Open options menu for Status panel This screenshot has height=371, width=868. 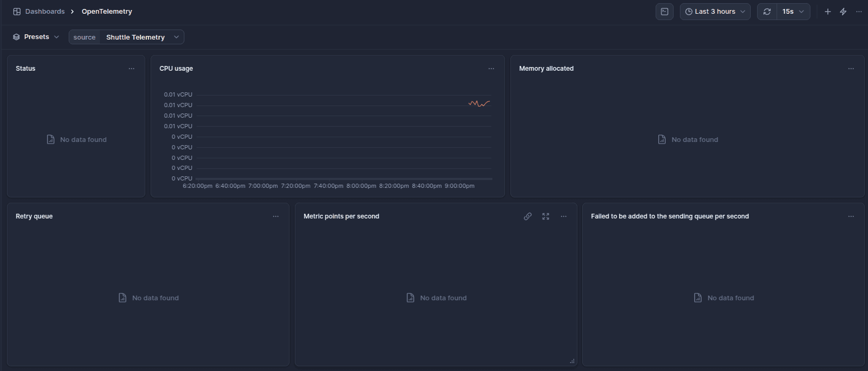coord(132,69)
